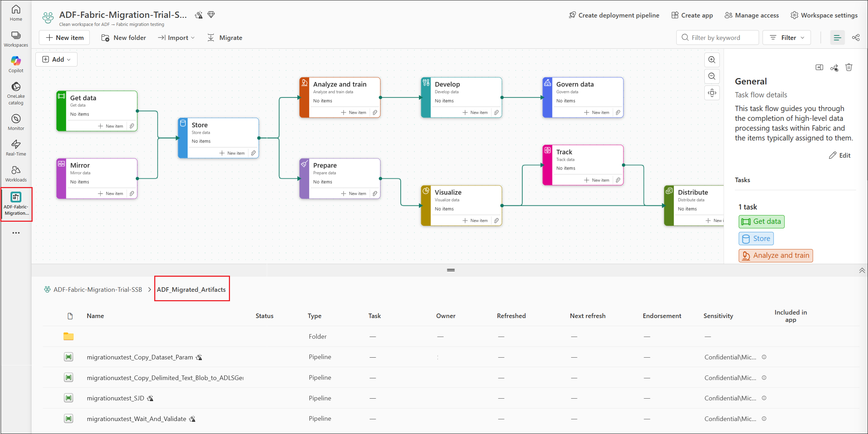
Task: Select the Analyze and train task tag
Action: [x=775, y=256]
